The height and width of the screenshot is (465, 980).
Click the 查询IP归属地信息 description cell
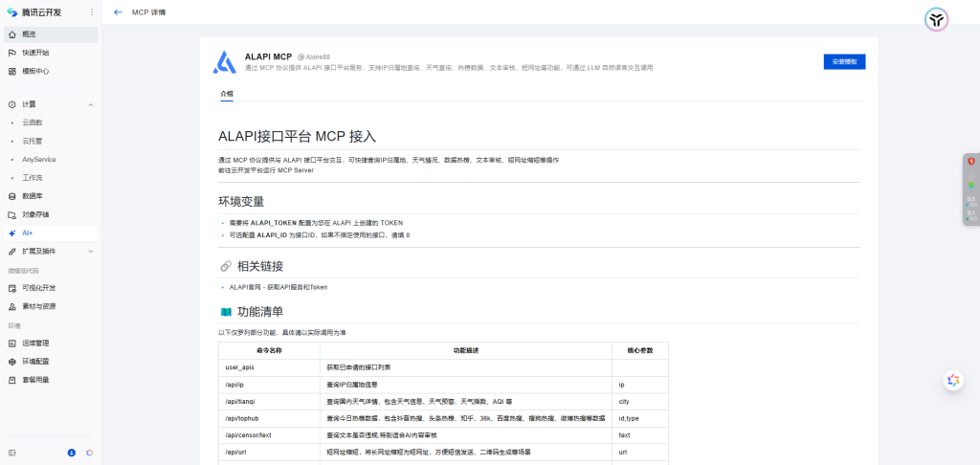coord(466,385)
